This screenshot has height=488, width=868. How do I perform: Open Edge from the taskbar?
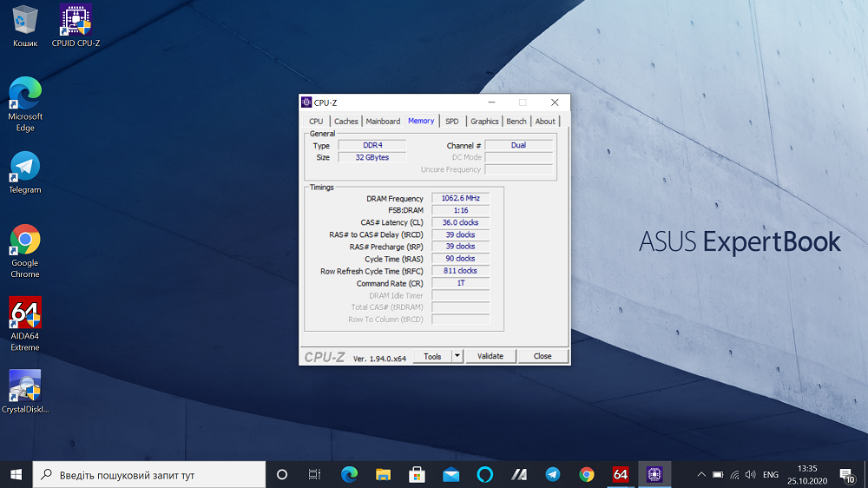[x=349, y=475]
